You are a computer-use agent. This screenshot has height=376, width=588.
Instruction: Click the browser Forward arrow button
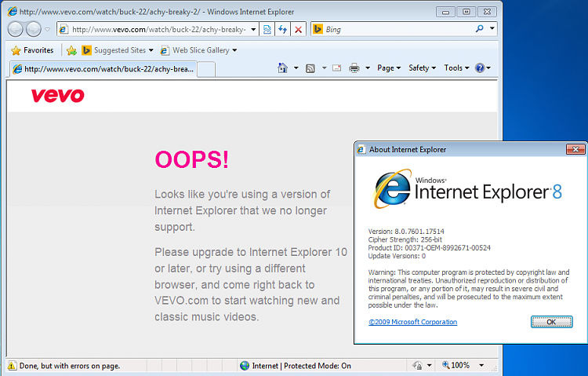[x=34, y=29]
